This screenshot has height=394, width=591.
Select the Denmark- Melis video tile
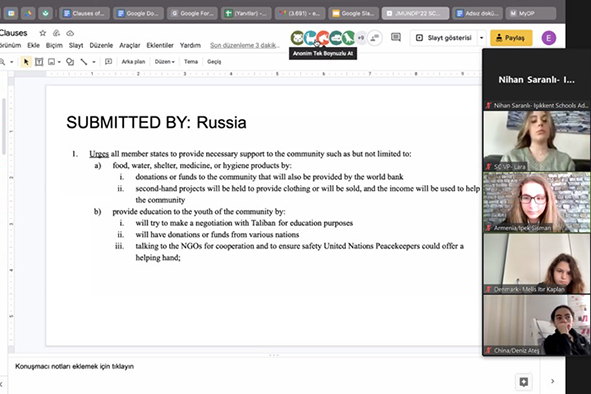click(x=537, y=264)
